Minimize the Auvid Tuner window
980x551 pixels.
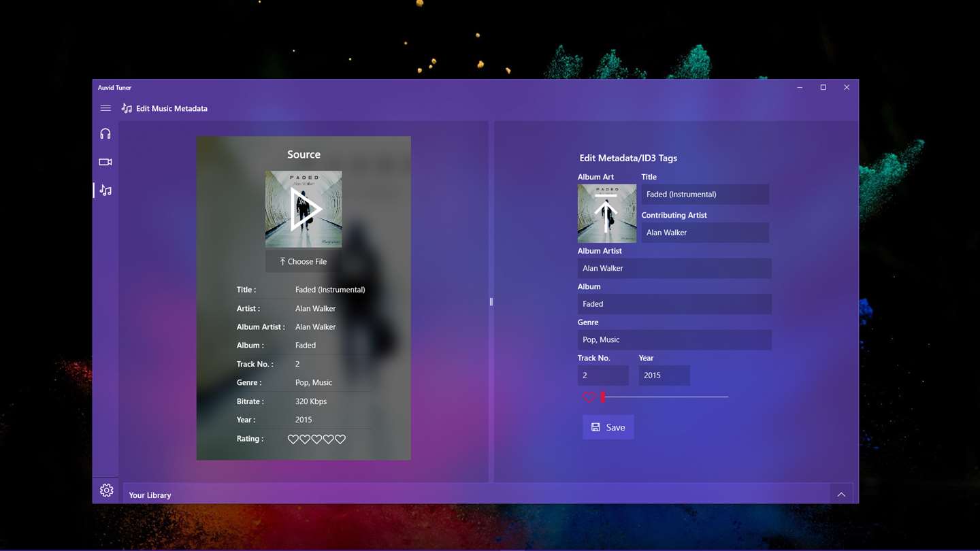pyautogui.click(x=800, y=87)
